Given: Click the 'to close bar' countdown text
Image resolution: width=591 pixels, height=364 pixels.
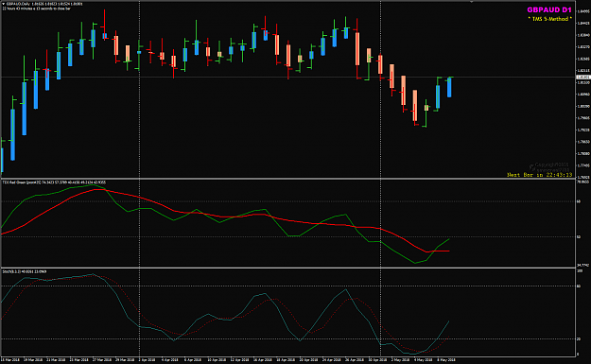Looking at the screenshot, I should click(x=37, y=9).
